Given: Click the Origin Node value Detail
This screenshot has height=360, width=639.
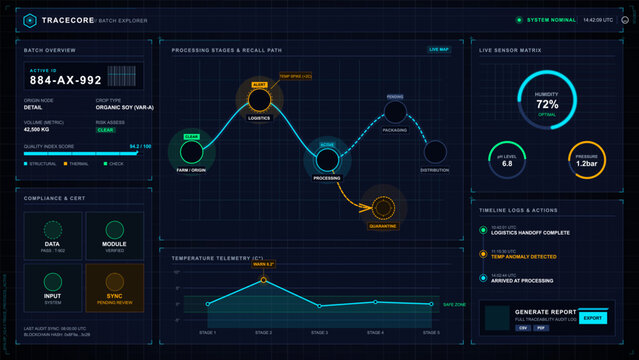Looking at the screenshot, I should click(x=33, y=108).
